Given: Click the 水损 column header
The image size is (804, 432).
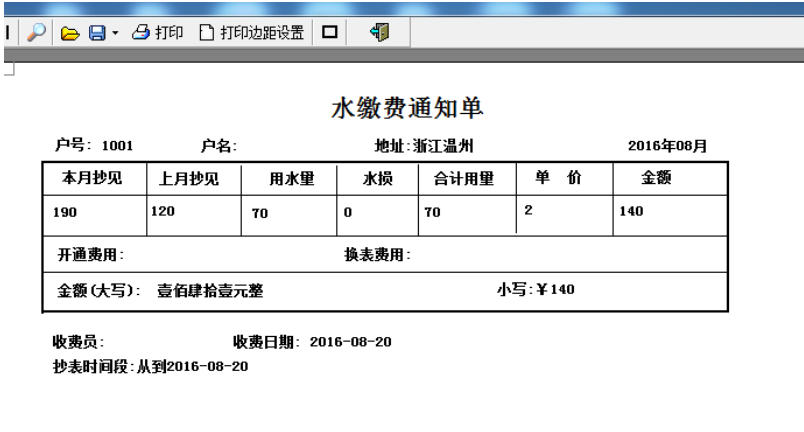Looking at the screenshot, I should pos(378,178).
